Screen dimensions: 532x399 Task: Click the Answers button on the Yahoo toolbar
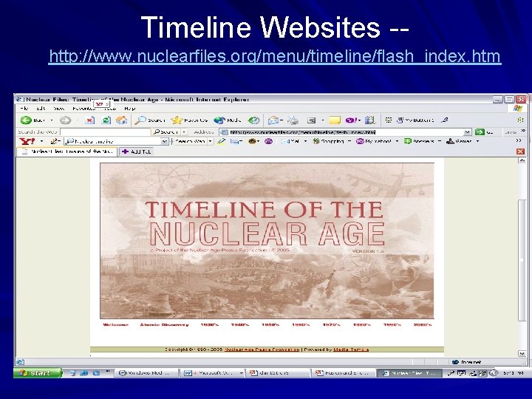(419, 141)
